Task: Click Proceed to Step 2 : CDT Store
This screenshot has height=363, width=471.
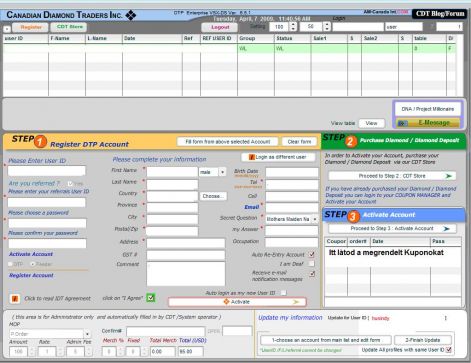Action: click(392, 176)
